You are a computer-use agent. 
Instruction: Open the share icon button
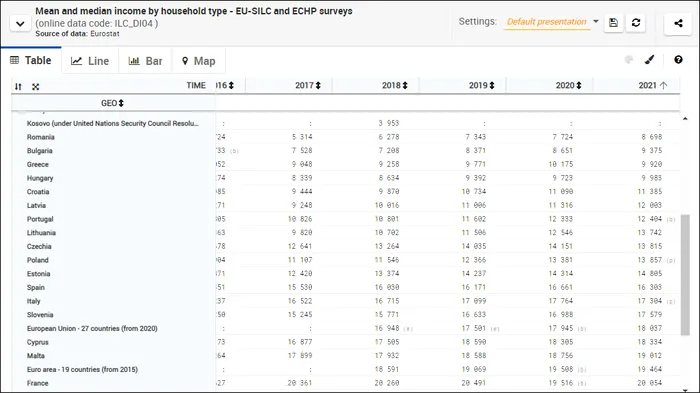click(x=678, y=23)
